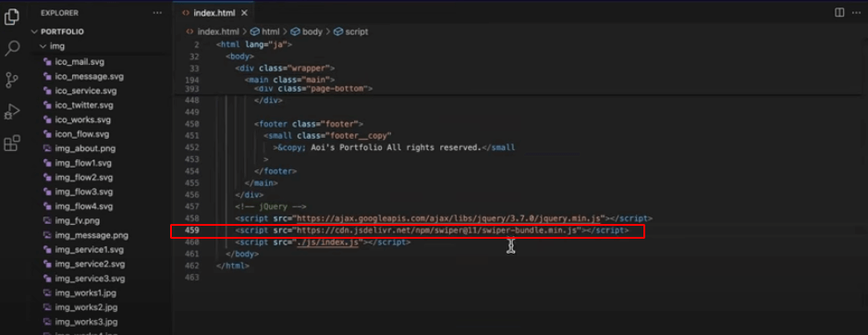Click the swiper-bundle jsdelivr script URL

[437, 230]
